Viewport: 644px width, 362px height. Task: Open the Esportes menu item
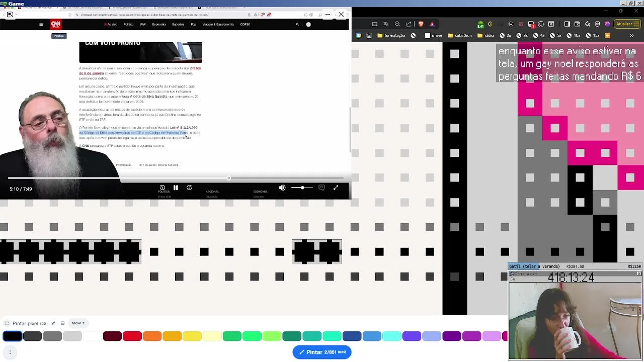click(x=178, y=24)
